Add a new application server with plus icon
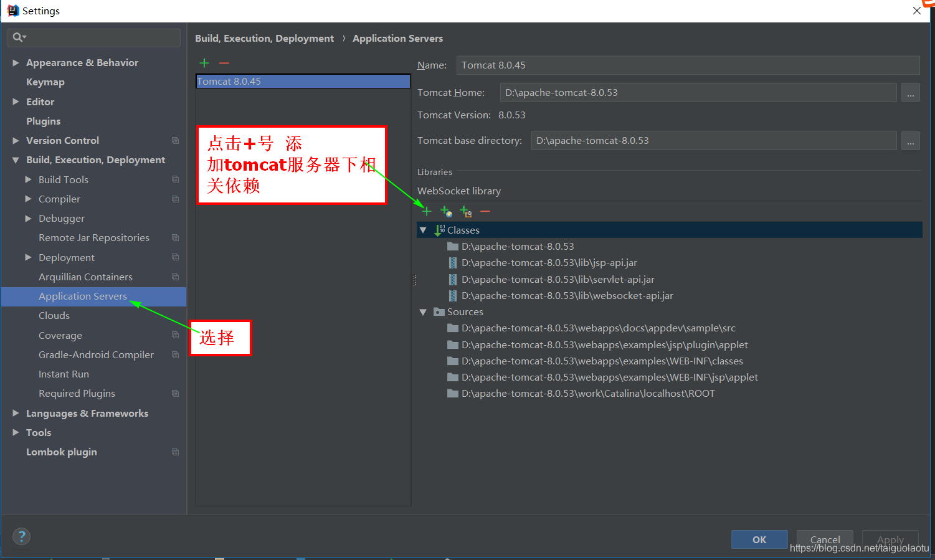The image size is (935, 560). (x=204, y=63)
